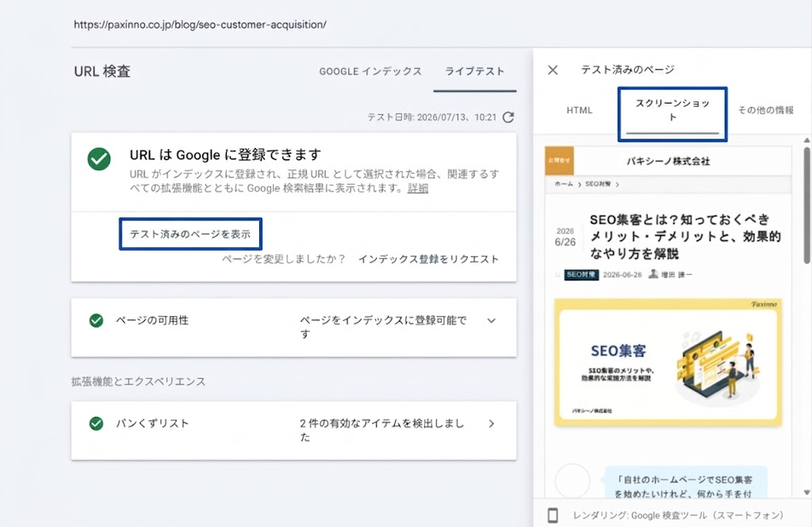Click green checkmark beside URL は Google に登録できます
Viewport: 812px width, 527px height.
tap(99, 159)
